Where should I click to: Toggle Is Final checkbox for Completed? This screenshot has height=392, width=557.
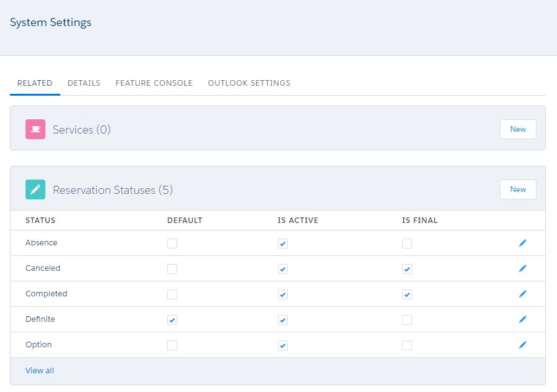407,294
